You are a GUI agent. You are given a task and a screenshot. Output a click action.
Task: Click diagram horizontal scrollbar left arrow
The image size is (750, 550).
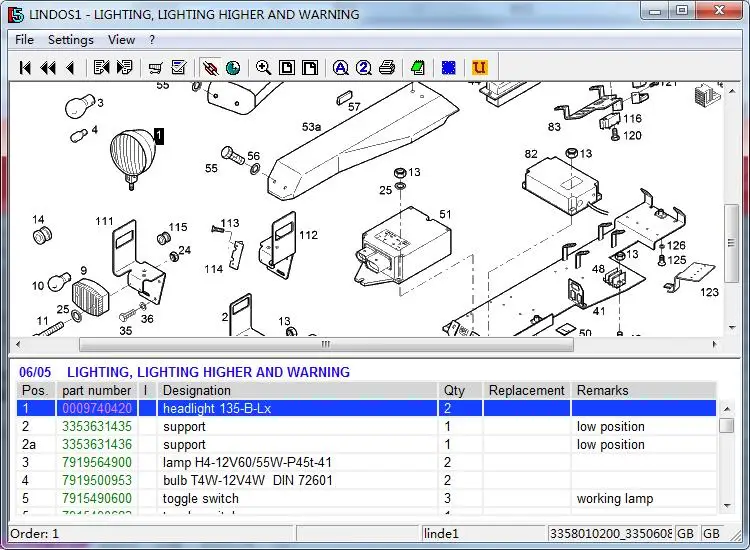tap(18, 344)
